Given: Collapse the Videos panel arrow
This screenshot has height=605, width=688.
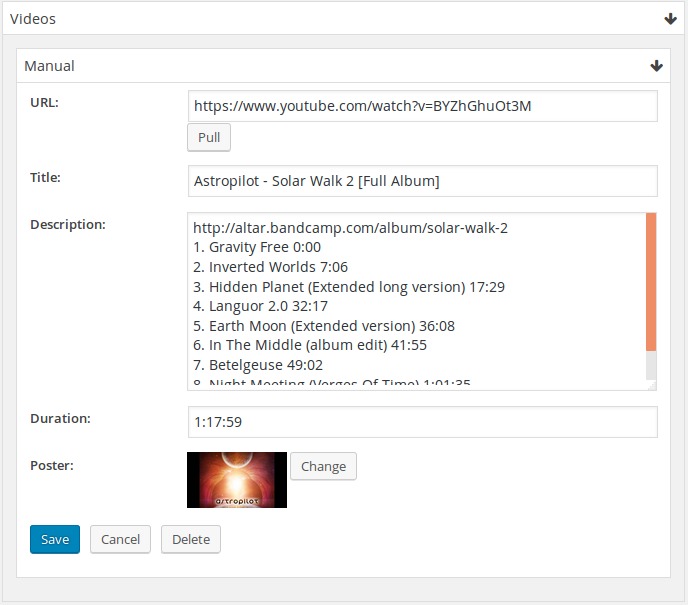Looking at the screenshot, I should [670, 19].
